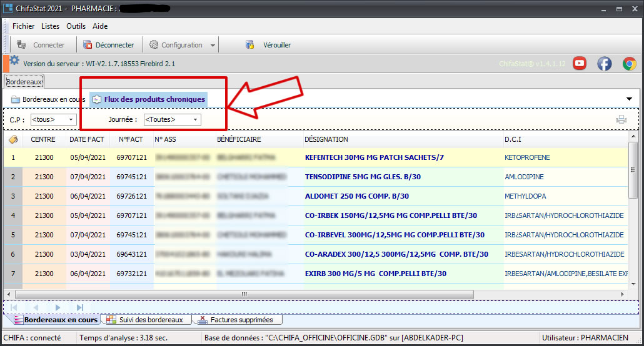Open the Outils menu
Screen dimensions: 644x346
pos(76,26)
